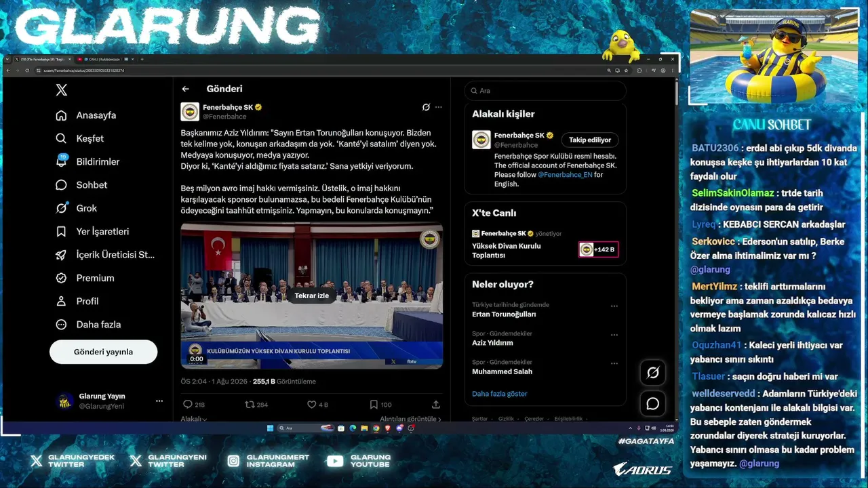The height and width of the screenshot is (488, 868).
Task: Click the Grok icon on the post
Action: click(426, 107)
